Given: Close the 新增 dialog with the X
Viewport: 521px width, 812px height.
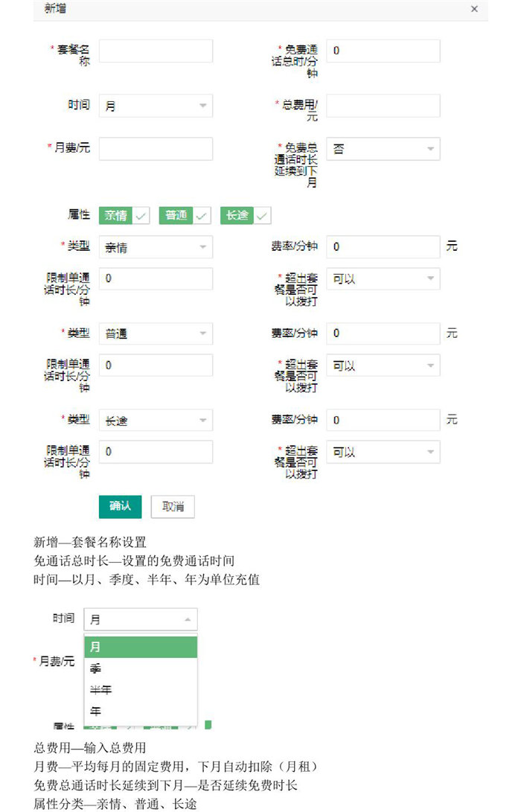Looking at the screenshot, I should tap(474, 9).
